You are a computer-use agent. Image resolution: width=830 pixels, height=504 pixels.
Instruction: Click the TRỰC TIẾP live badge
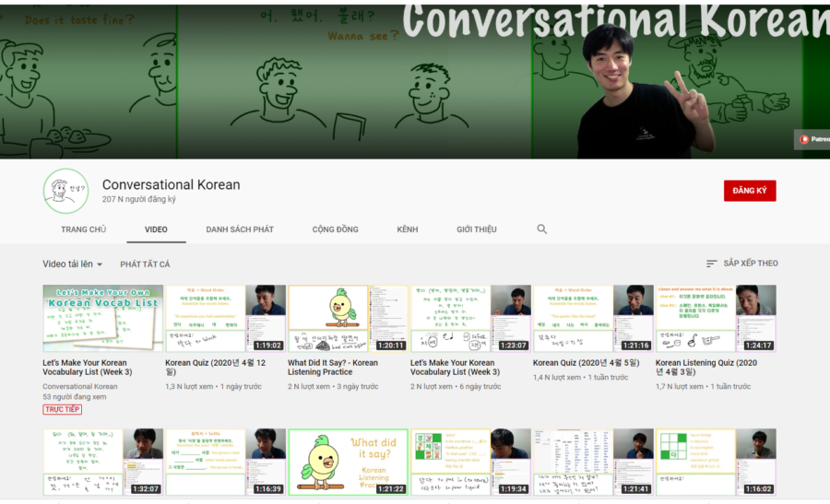63,409
